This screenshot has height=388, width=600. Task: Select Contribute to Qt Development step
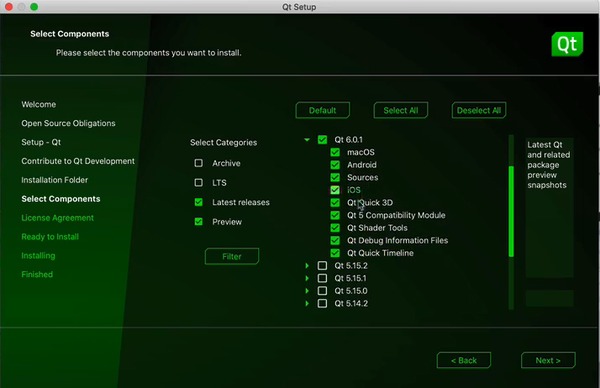coord(78,161)
